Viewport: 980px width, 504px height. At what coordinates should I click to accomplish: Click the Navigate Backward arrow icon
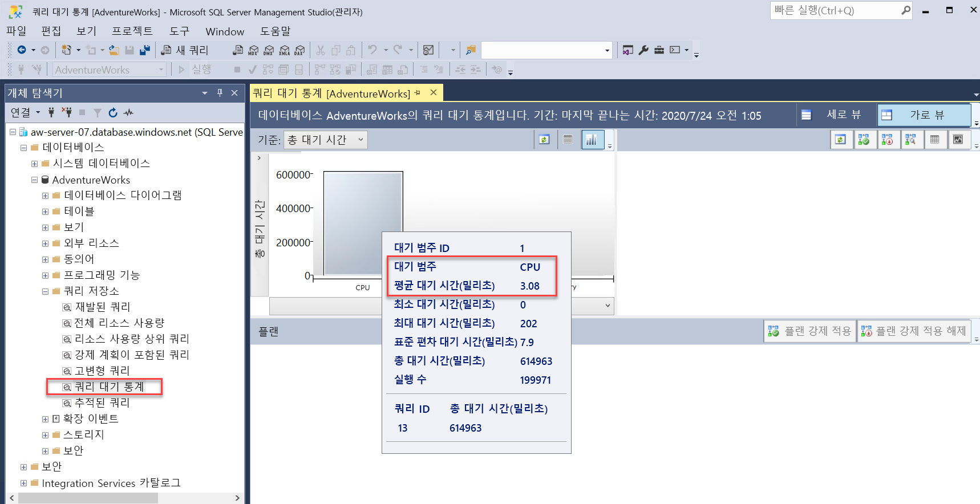pyautogui.click(x=22, y=50)
